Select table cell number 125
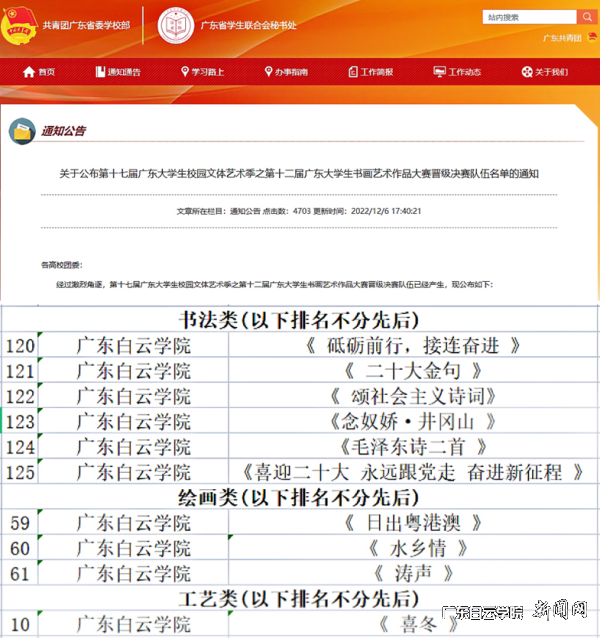This screenshot has height=638, width=600. click(20, 472)
